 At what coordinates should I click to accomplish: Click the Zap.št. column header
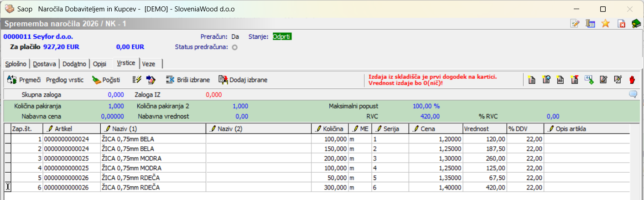(26, 128)
